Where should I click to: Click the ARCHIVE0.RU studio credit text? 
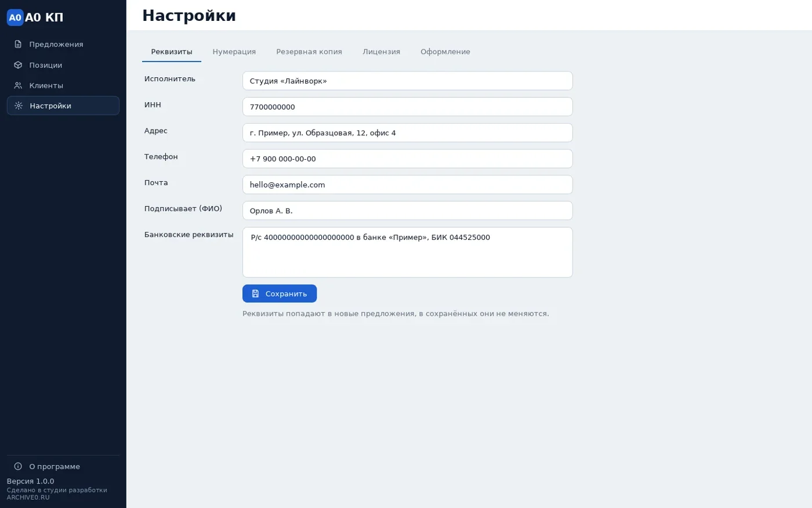(57, 493)
